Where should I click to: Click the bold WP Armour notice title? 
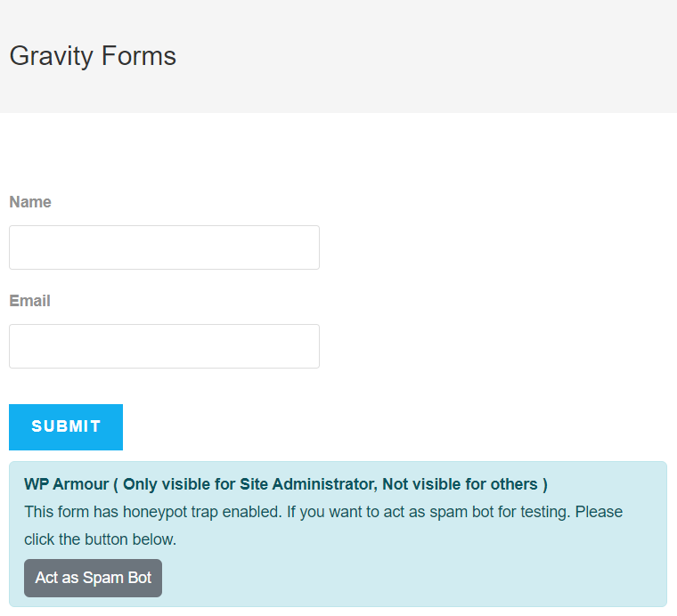click(x=285, y=484)
